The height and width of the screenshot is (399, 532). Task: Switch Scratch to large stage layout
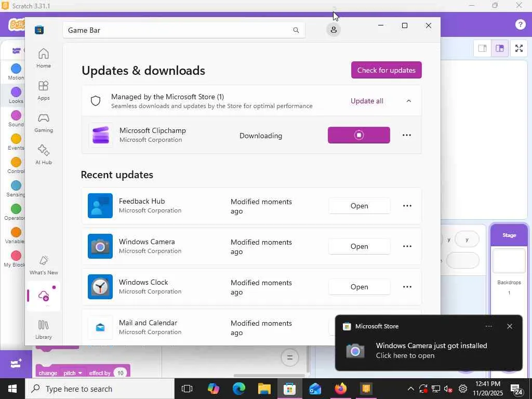click(499, 48)
